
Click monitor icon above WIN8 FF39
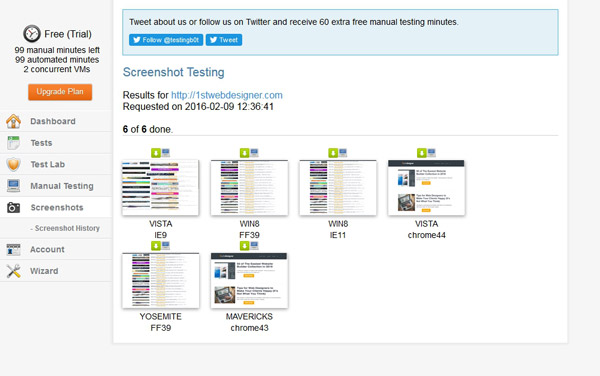point(254,153)
